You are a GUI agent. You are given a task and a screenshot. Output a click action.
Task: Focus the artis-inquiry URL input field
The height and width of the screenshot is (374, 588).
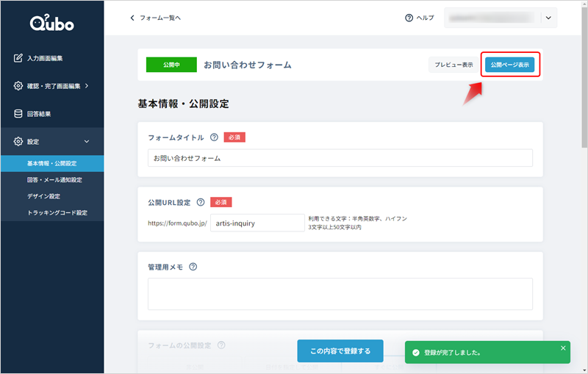point(257,223)
